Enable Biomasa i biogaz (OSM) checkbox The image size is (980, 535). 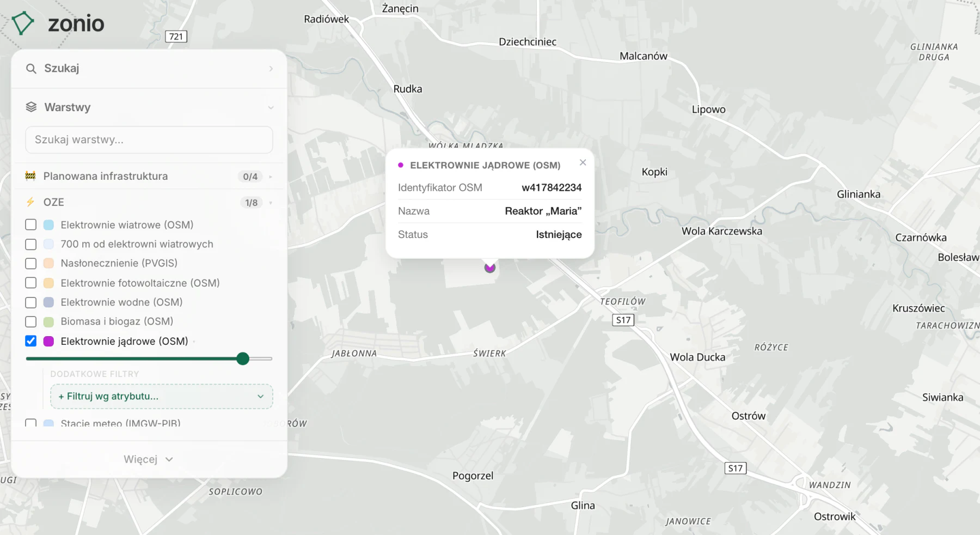pyautogui.click(x=31, y=322)
